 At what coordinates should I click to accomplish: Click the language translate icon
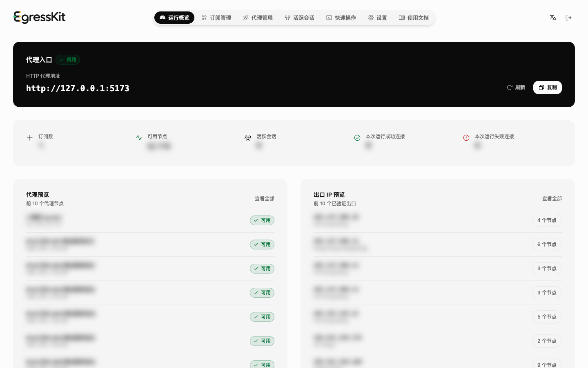click(553, 18)
